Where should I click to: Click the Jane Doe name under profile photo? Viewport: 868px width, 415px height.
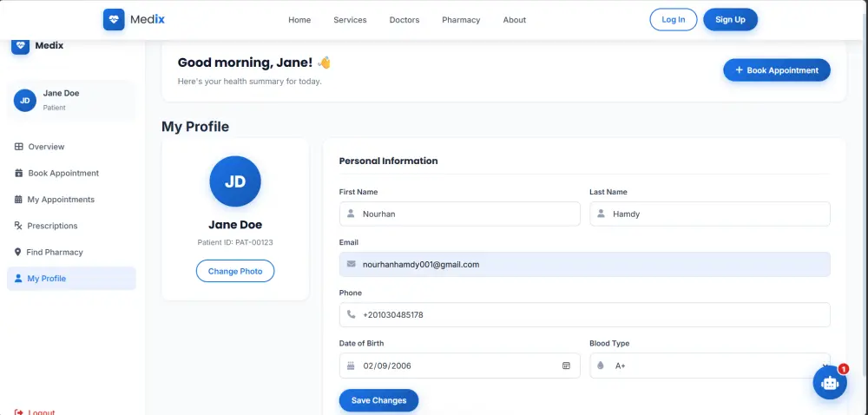pyautogui.click(x=235, y=225)
